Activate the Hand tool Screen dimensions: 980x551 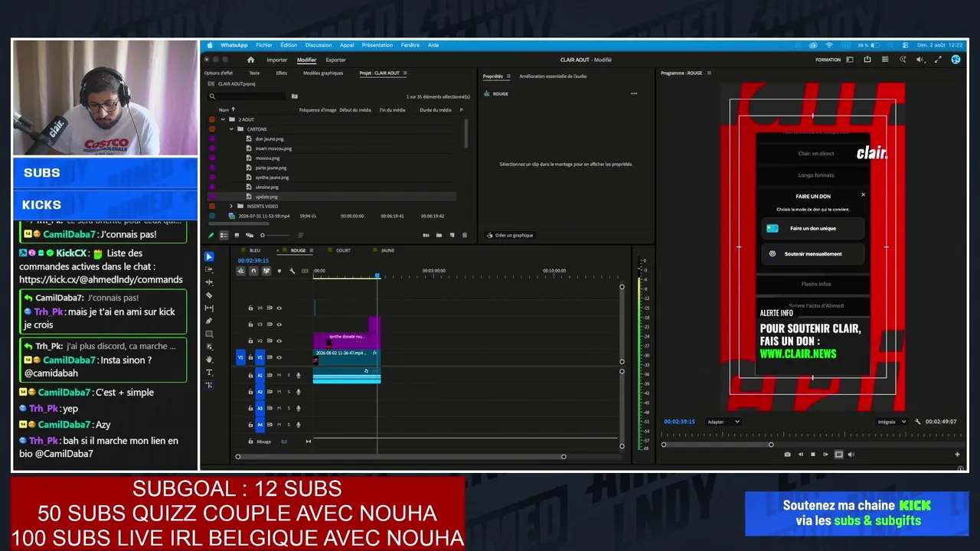[209, 360]
